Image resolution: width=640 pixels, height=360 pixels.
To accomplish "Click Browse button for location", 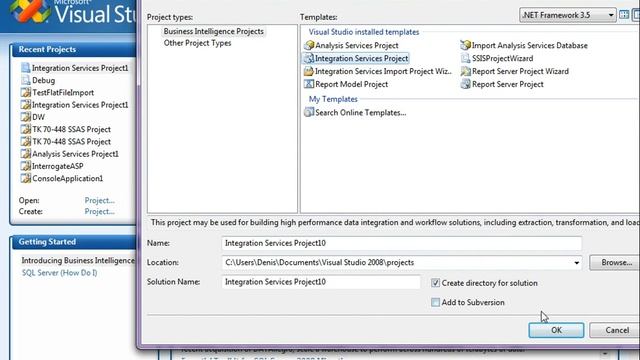I will (x=616, y=262).
